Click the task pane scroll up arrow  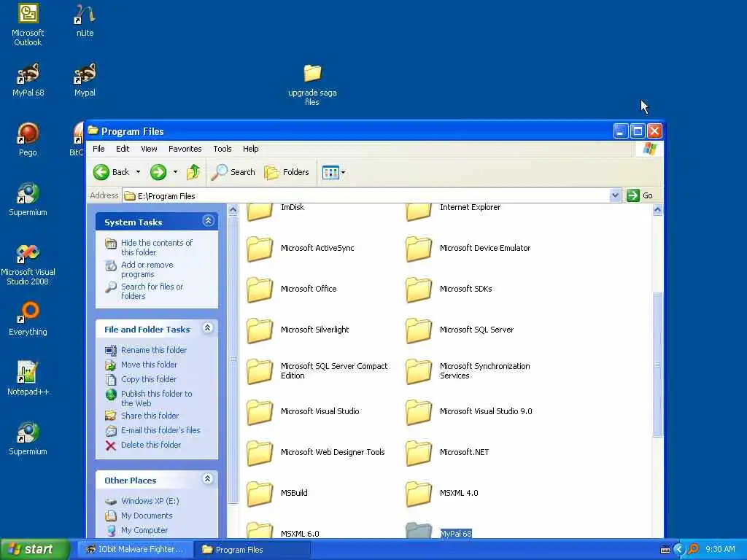point(233,209)
